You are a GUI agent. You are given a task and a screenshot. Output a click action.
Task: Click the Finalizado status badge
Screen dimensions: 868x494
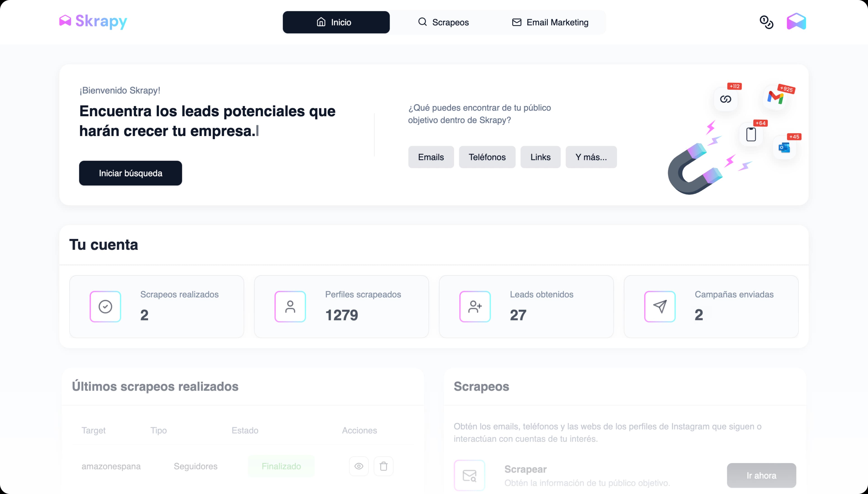[x=281, y=466]
